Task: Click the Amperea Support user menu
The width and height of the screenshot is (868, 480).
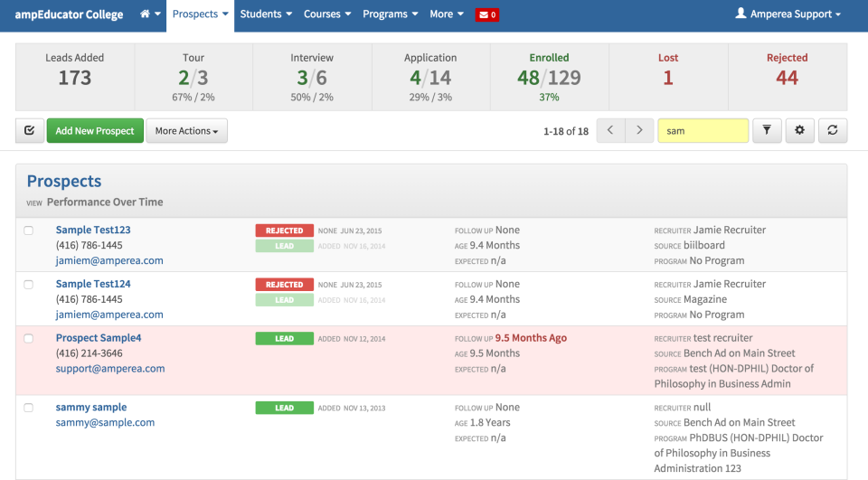Action: click(788, 14)
